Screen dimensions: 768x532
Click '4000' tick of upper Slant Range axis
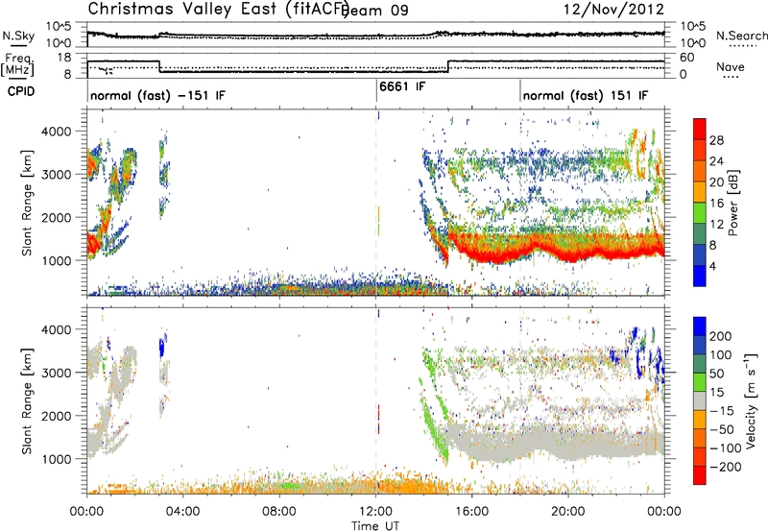tap(57, 132)
